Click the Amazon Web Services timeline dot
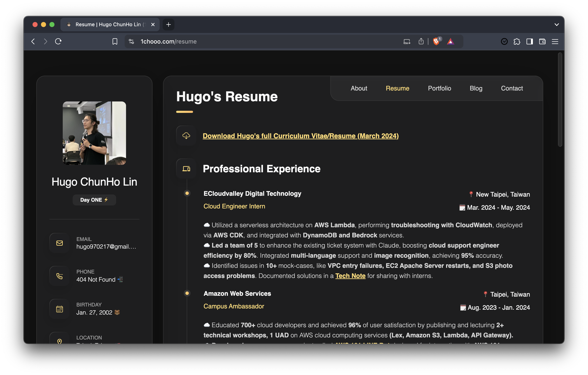 (187, 293)
